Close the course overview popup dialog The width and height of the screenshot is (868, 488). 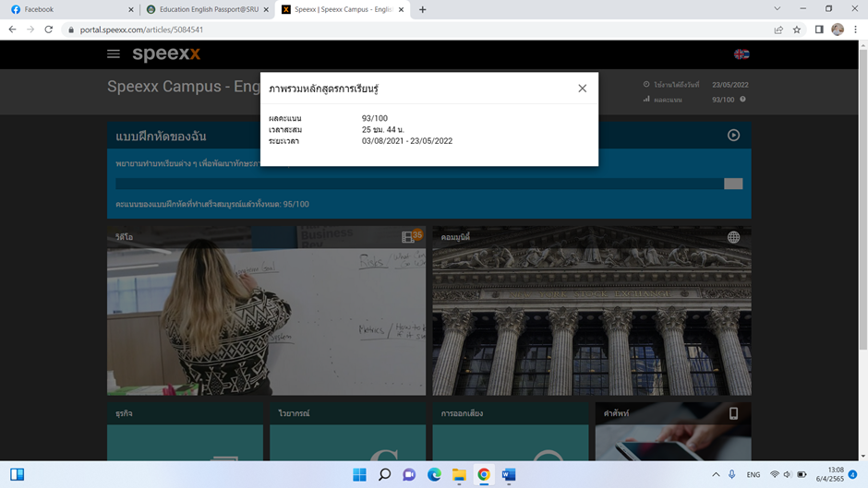coord(582,89)
